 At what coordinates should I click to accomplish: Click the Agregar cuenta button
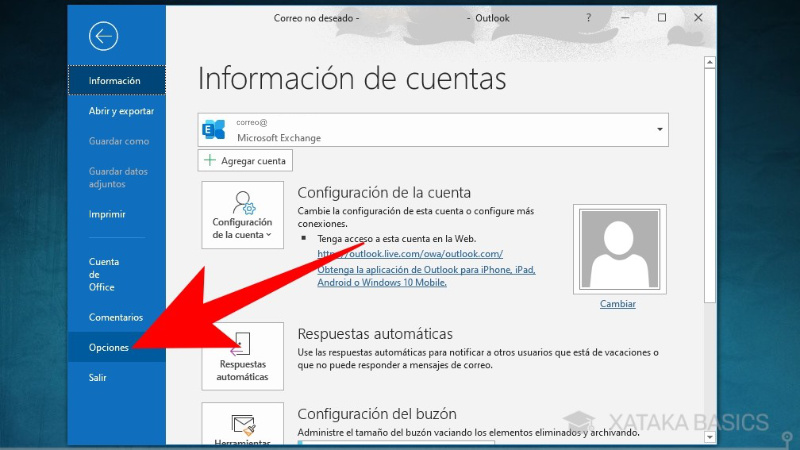click(x=245, y=161)
